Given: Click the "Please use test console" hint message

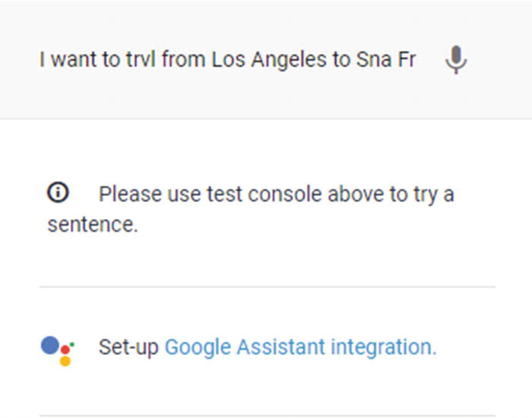Looking at the screenshot, I should point(251,209).
